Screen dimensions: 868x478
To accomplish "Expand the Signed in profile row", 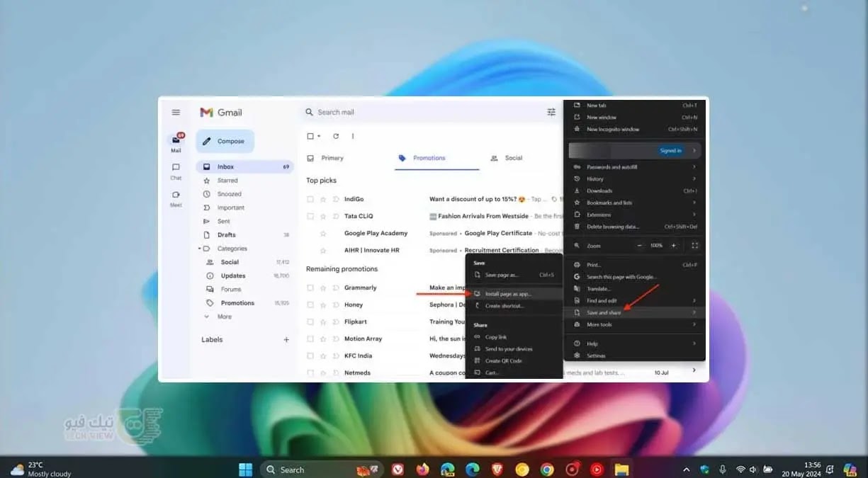I will [x=635, y=150].
